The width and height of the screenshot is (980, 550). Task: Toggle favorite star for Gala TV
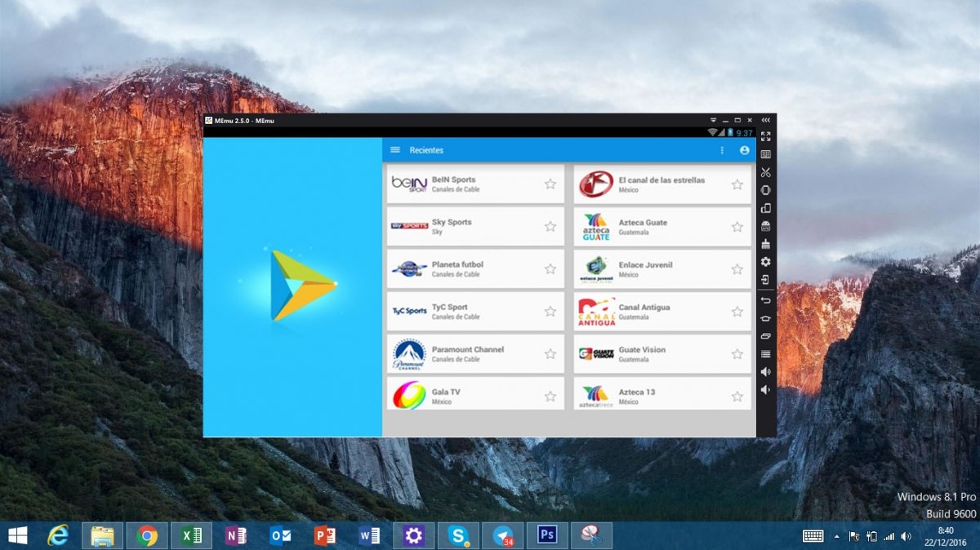click(550, 397)
